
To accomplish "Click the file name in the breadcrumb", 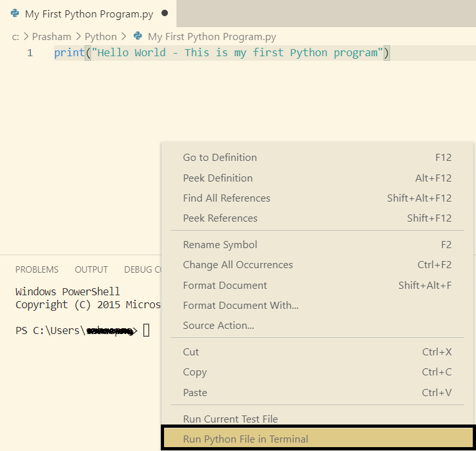I will 212,37.
